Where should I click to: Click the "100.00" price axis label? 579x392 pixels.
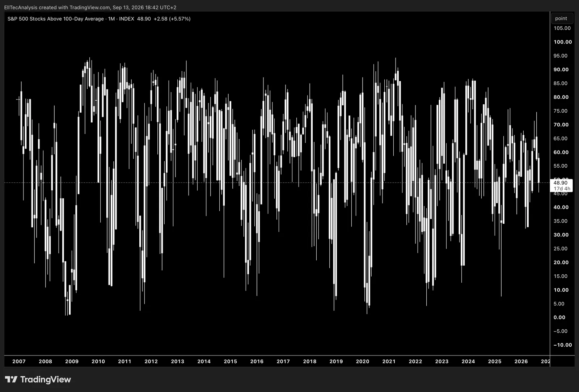coord(563,42)
